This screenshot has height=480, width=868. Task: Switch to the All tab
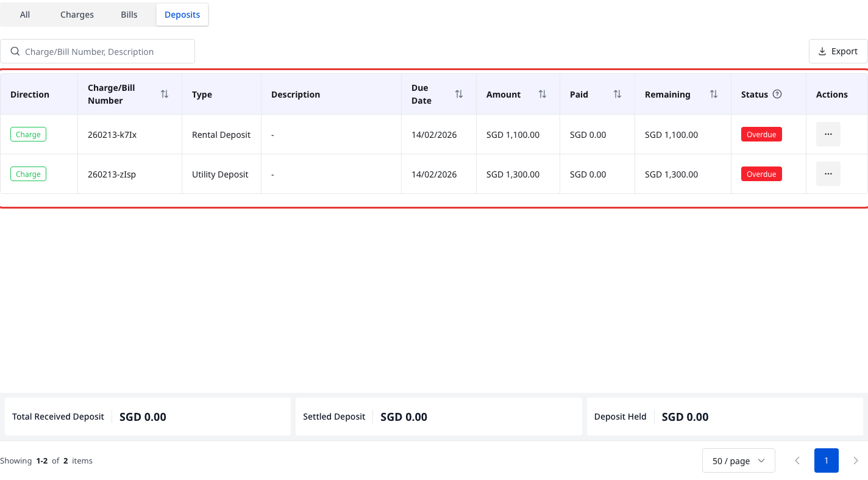click(x=25, y=15)
